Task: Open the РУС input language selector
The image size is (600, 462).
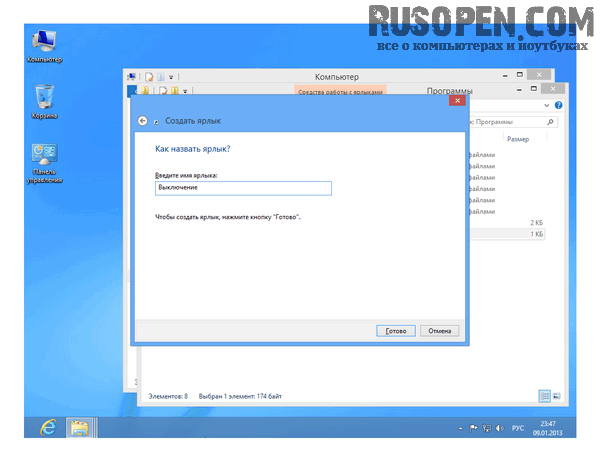Action: [518, 427]
